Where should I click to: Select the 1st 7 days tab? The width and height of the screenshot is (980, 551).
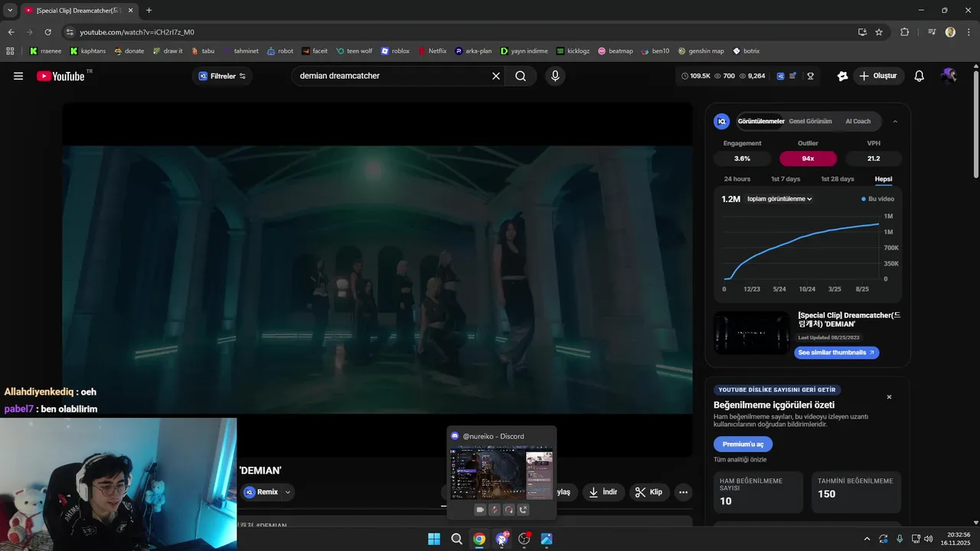coord(786,179)
